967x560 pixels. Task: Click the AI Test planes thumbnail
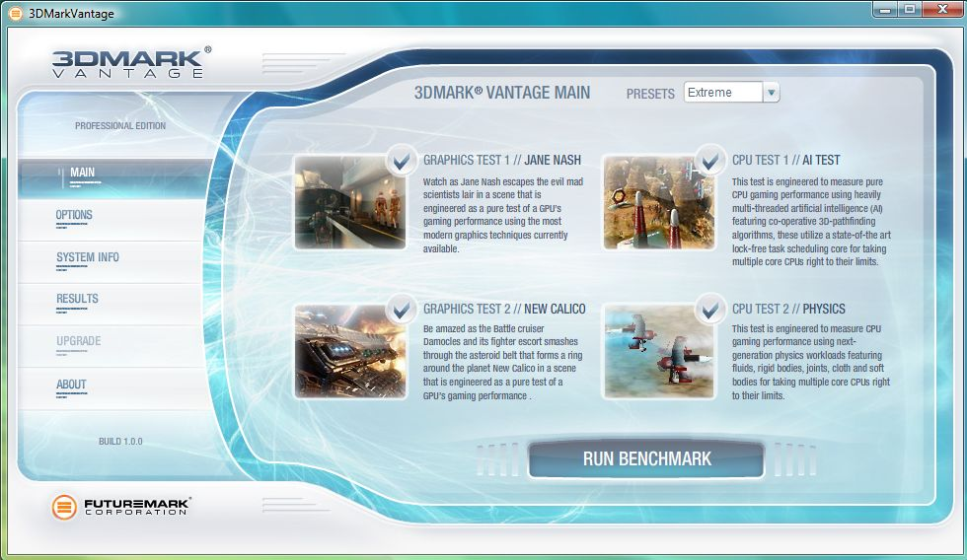click(659, 202)
